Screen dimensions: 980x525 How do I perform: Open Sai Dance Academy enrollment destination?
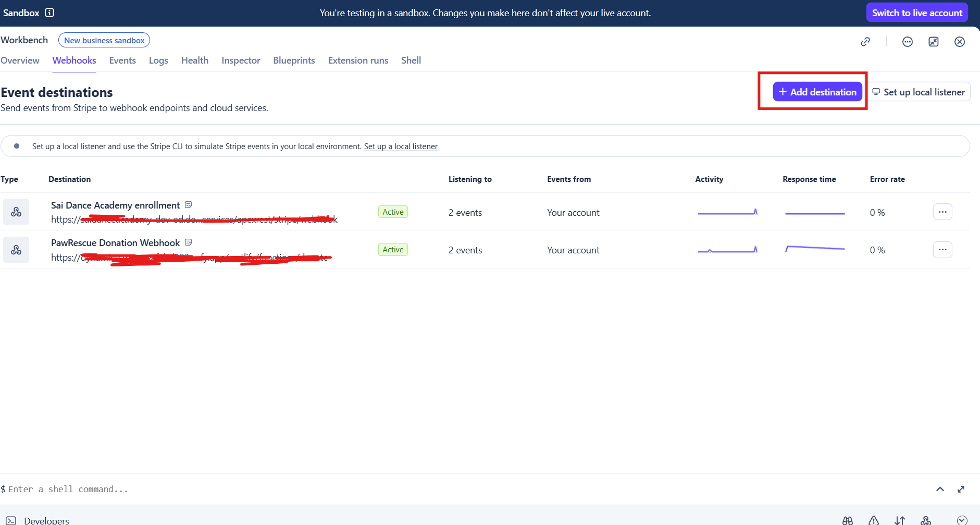115,205
